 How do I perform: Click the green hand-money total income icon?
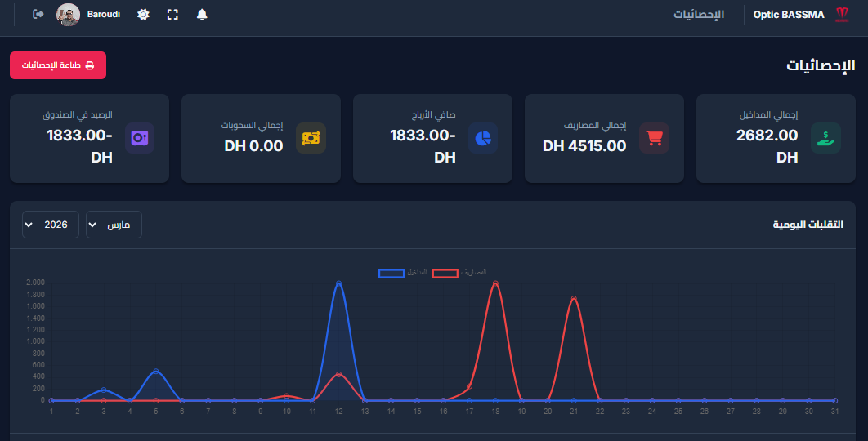click(x=825, y=138)
